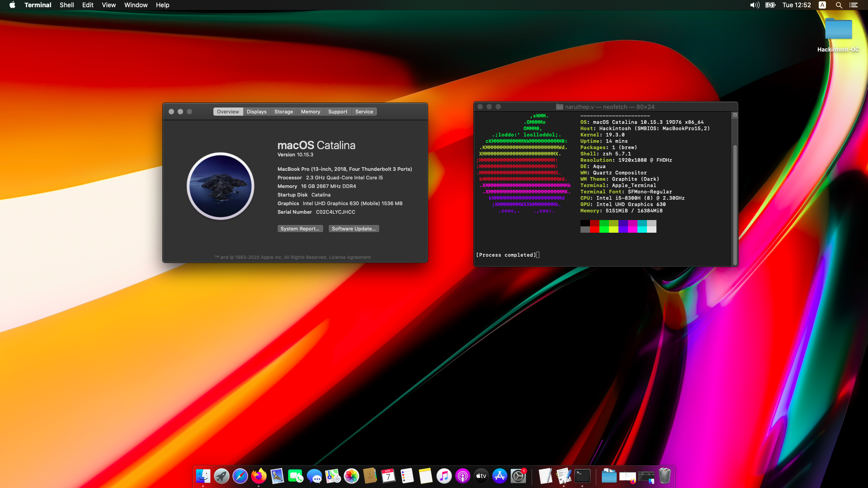
Task: Open purple Podcasts icon in dock
Action: tap(462, 476)
